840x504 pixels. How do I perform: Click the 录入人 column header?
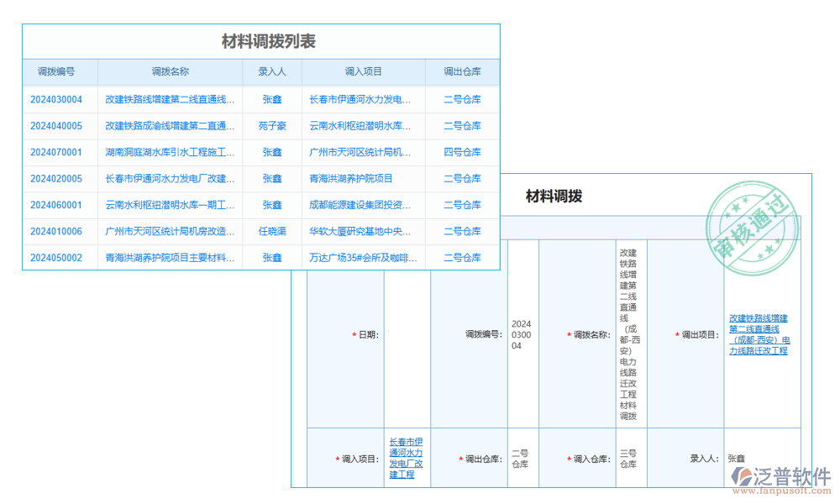pyautogui.click(x=270, y=72)
